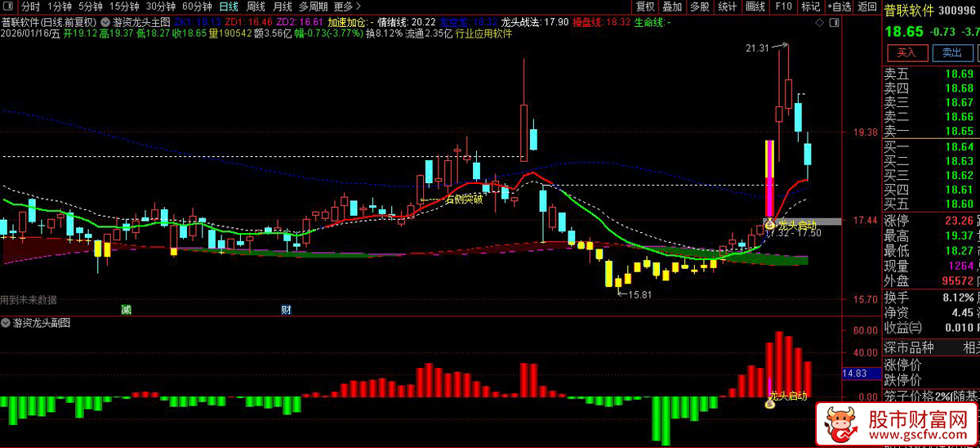The height and width of the screenshot is (448, 980).
Task: Select the 5分钟 period
Action: pos(91,7)
